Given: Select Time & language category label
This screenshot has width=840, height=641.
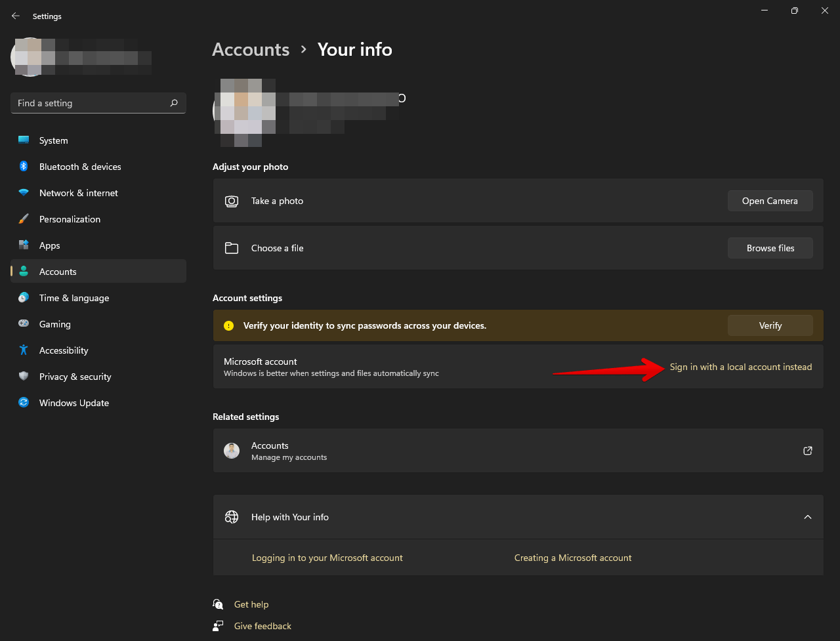Looking at the screenshot, I should [74, 298].
